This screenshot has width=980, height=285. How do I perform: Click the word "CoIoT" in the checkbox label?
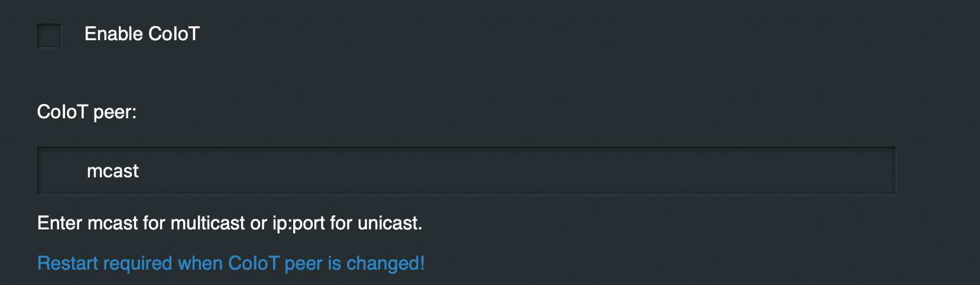point(174,34)
